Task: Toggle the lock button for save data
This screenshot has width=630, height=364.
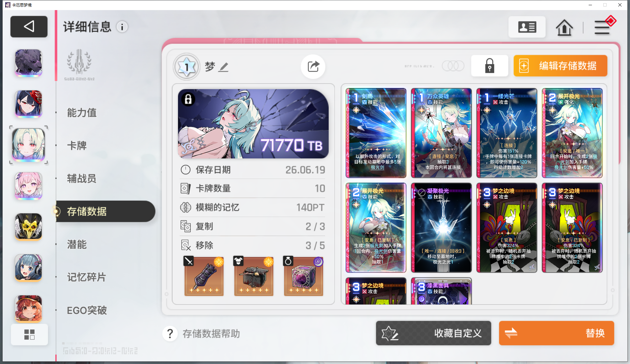Action: click(489, 66)
